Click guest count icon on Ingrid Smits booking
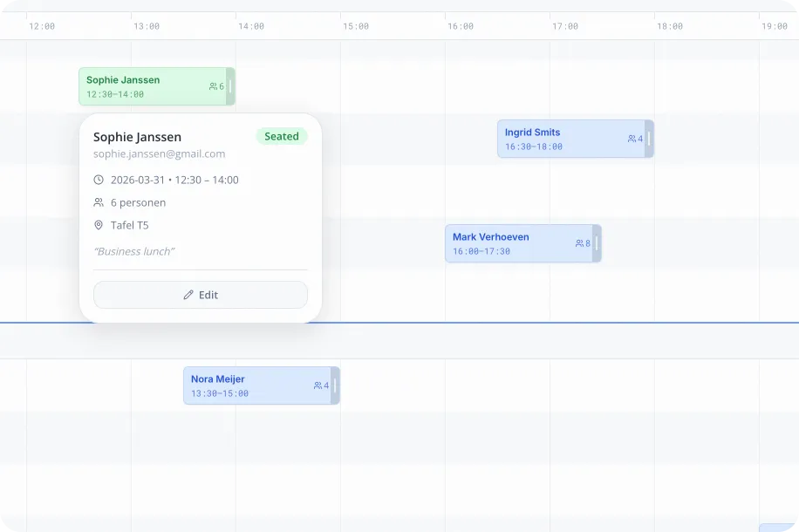This screenshot has height=532, width=799. pyautogui.click(x=632, y=139)
